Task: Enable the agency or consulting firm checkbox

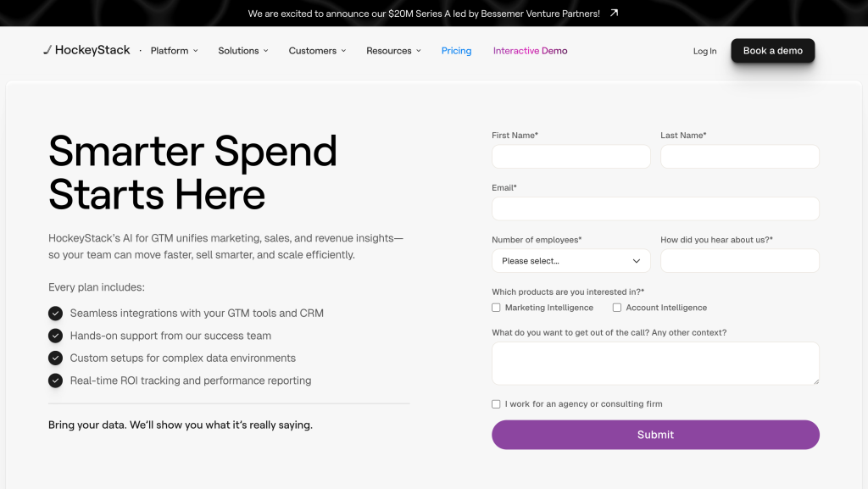Action: point(496,403)
